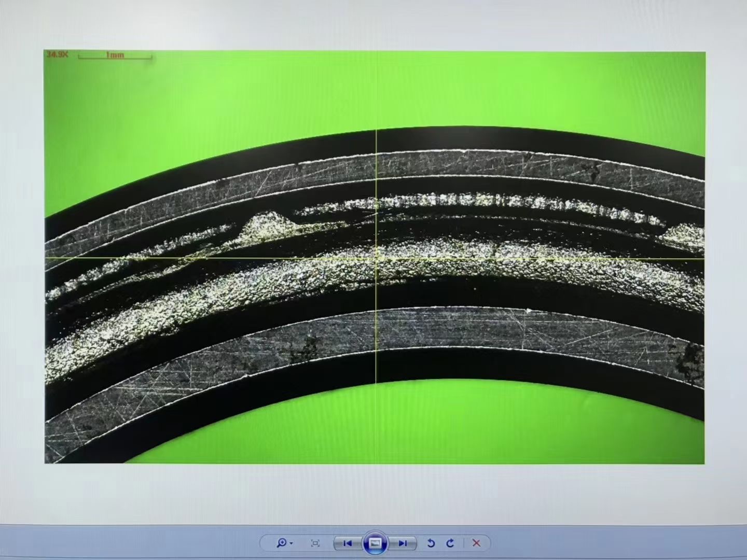
Task: Expand the zoom dropdown arrow
Action: (292, 543)
